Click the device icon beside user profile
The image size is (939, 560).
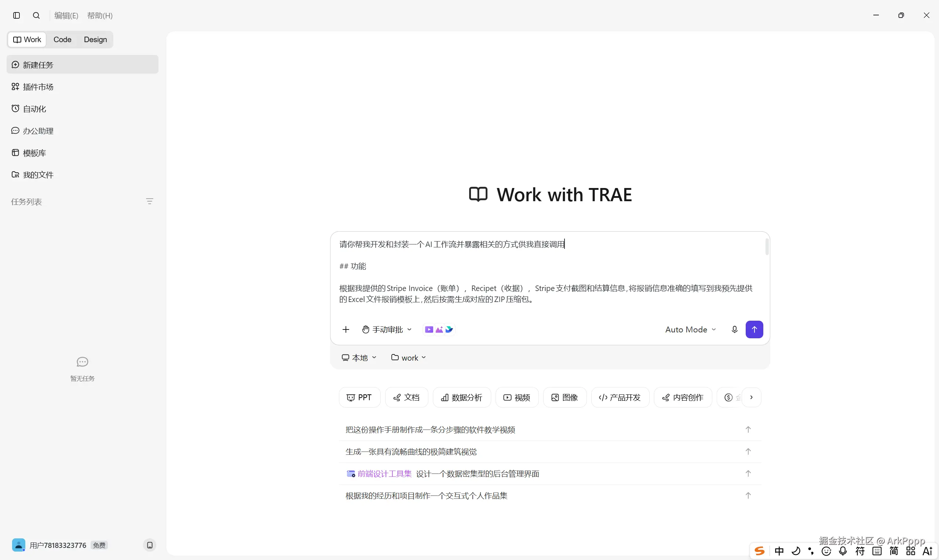150,545
